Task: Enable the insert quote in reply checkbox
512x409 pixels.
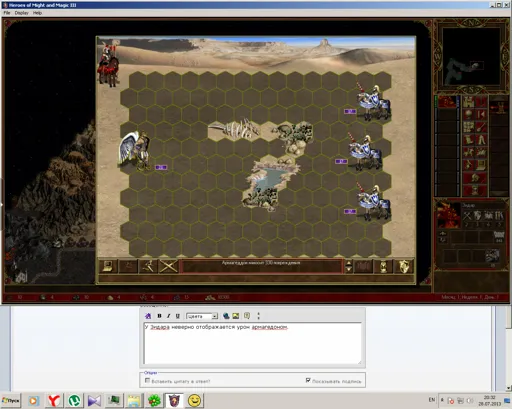Action: 147,380
